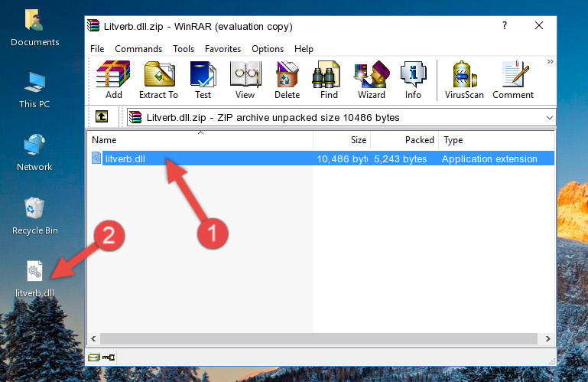The image size is (588, 382).
Task: Close the WinRAR window
Action: click(539, 25)
